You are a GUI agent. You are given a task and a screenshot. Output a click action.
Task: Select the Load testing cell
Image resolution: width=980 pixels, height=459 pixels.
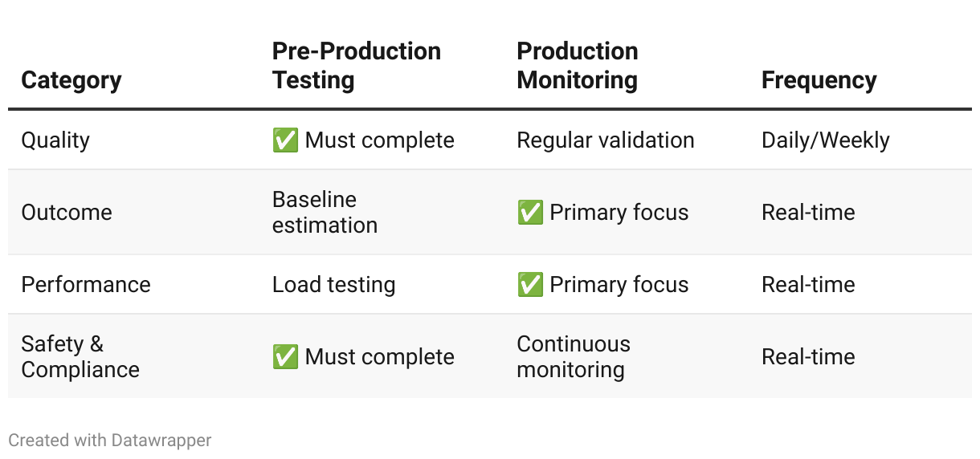[x=333, y=285]
